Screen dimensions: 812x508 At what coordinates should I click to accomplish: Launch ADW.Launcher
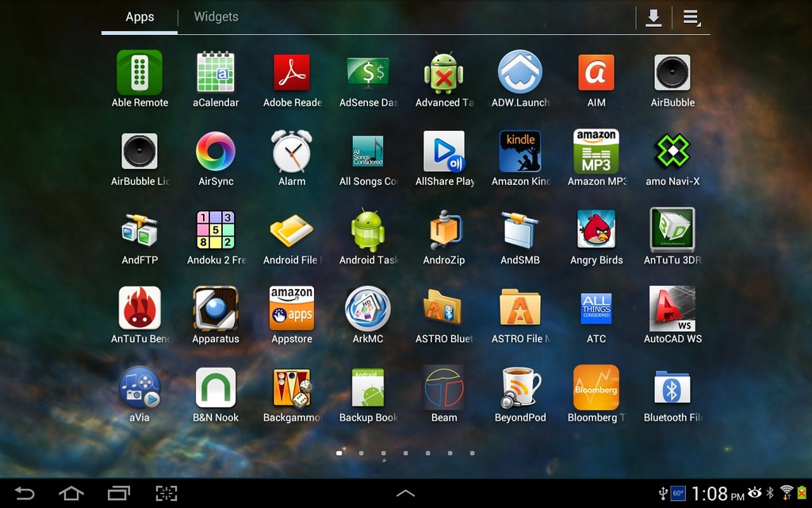520,72
